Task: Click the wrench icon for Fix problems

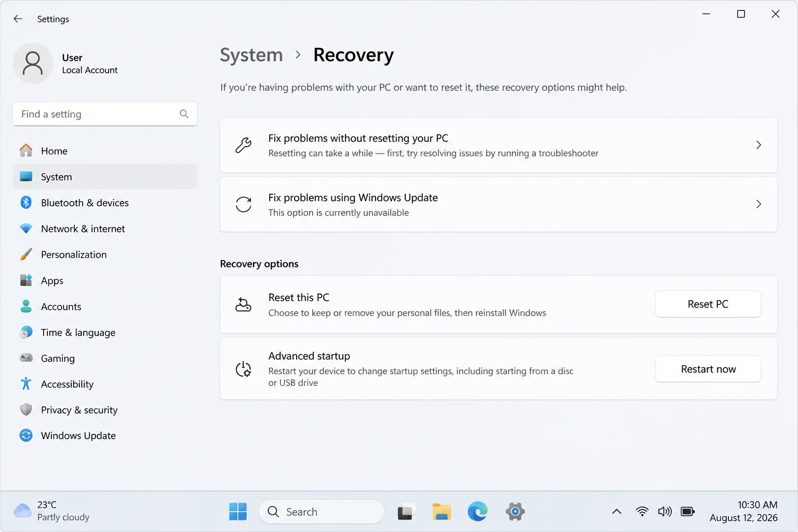Action: [x=243, y=145]
